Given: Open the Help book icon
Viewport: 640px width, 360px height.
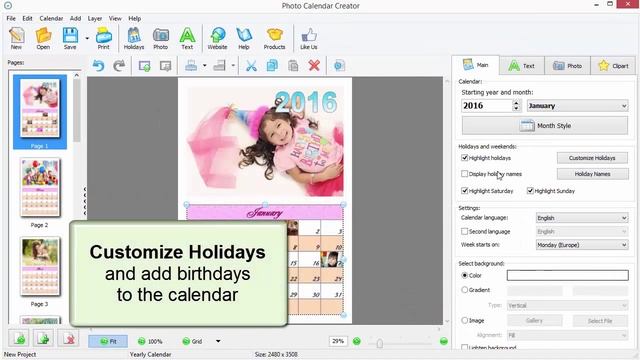Looking at the screenshot, I should [x=244, y=38].
